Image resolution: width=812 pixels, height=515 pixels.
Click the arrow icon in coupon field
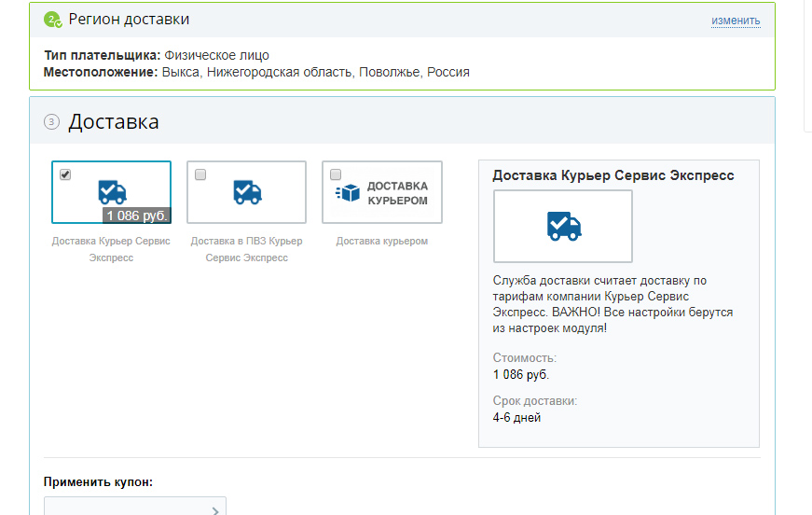point(215,510)
